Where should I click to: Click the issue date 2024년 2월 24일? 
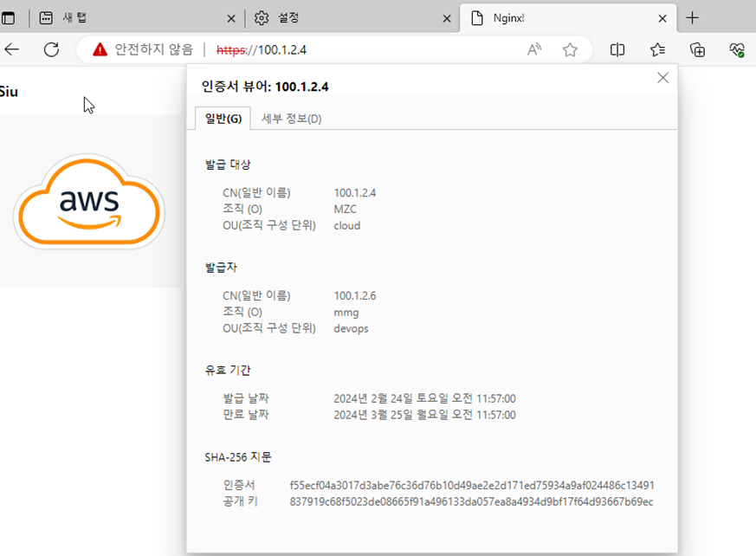pos(425,398)
